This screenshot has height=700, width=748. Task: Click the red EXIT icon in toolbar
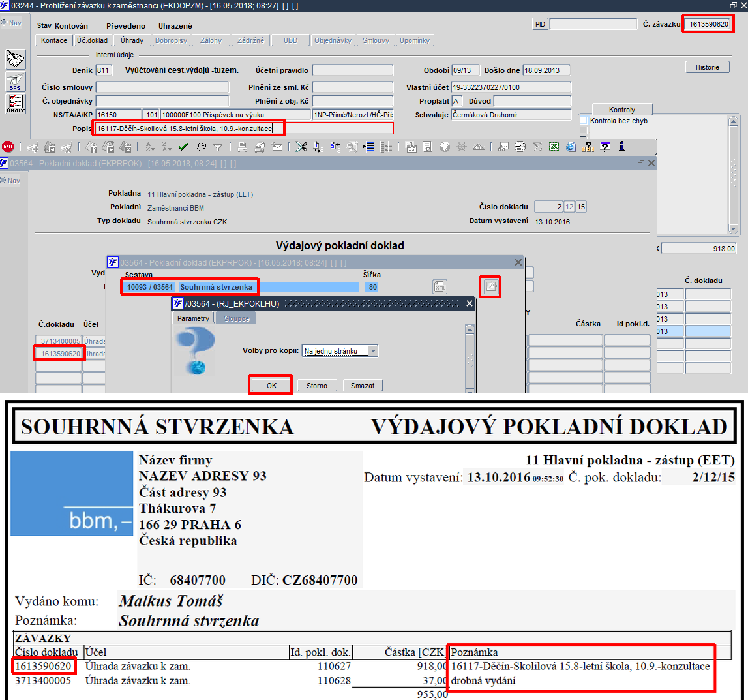pos(8,147)
